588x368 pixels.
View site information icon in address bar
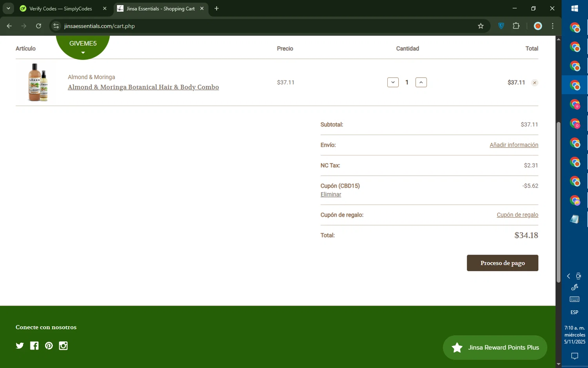(x=56, y=26)
